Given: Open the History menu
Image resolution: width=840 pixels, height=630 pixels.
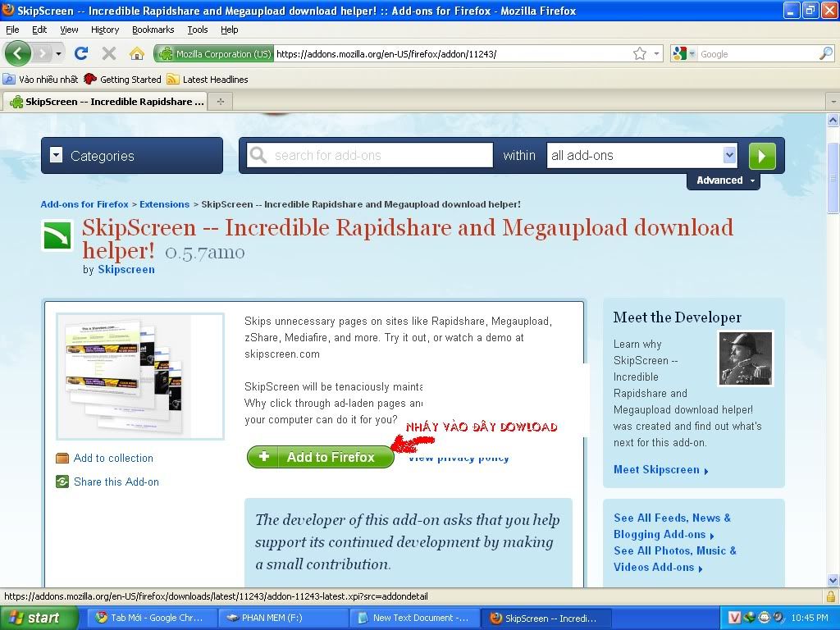Looking at the screenshot, I should [105, 30].
